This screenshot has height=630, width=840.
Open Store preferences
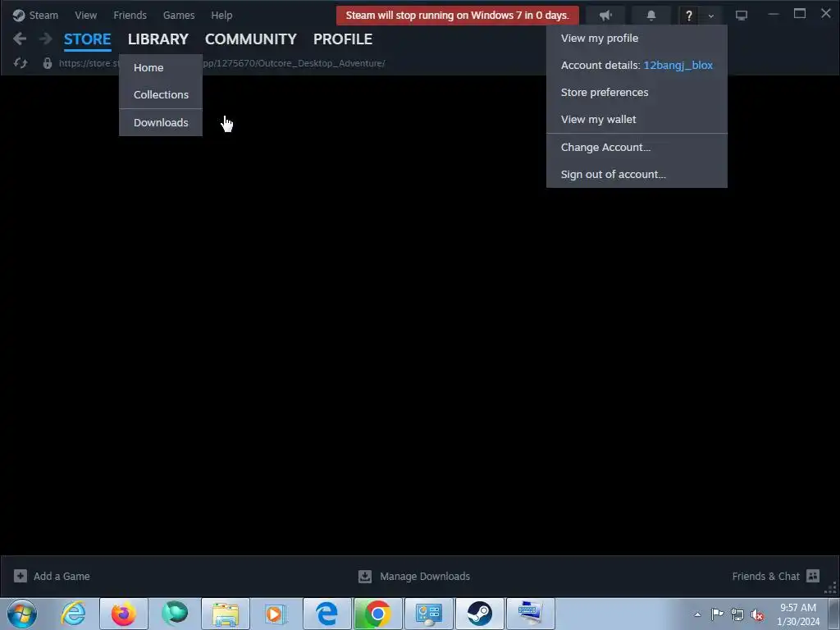point(637,92)
